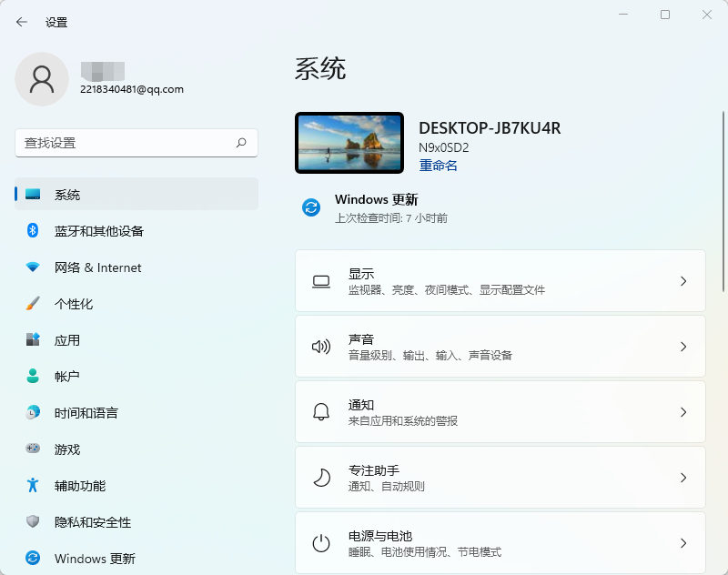Click the shield 隐私和安全性 icon
The width and height of the screenshot is (728, 575).
[33, 521]
